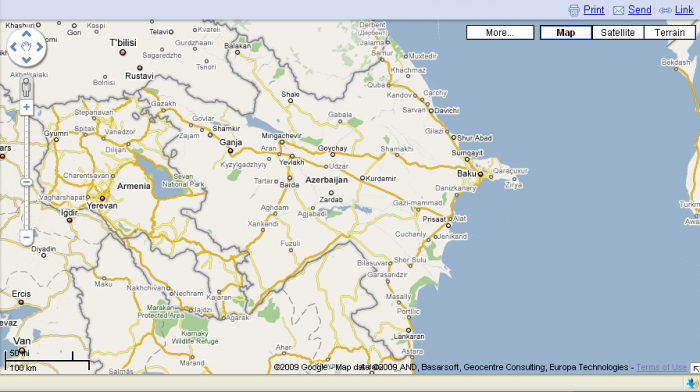The image size is (700, 392).
Task: Pan the map right with the arrow
Action: [40, 46]
